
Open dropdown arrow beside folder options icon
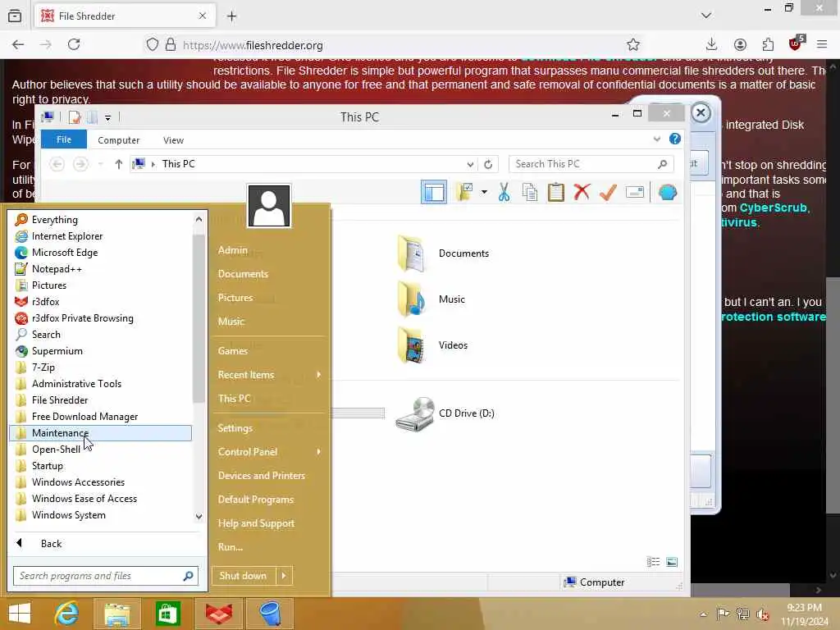(x=484, y=192)
